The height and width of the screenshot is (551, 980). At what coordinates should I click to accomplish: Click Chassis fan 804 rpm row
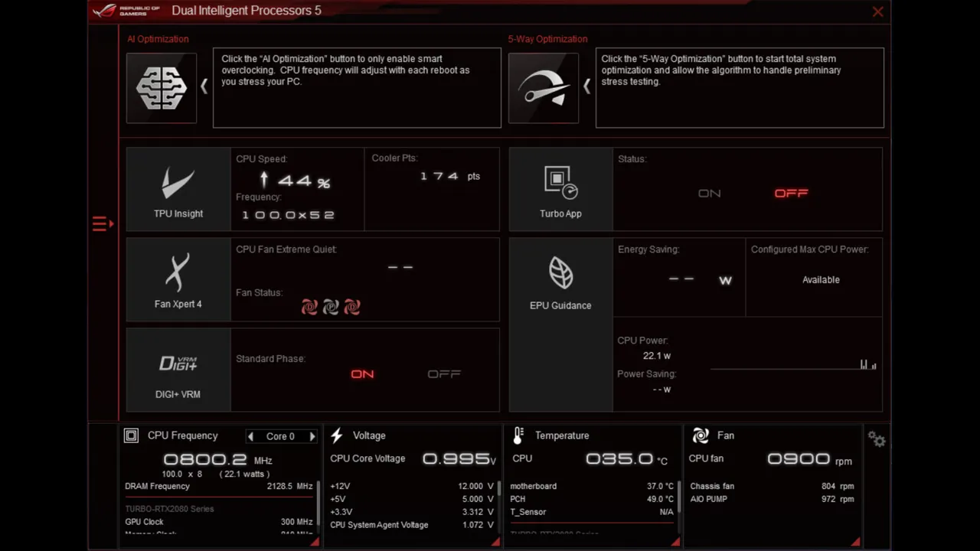pyautogui.click(x=772, y=486)
